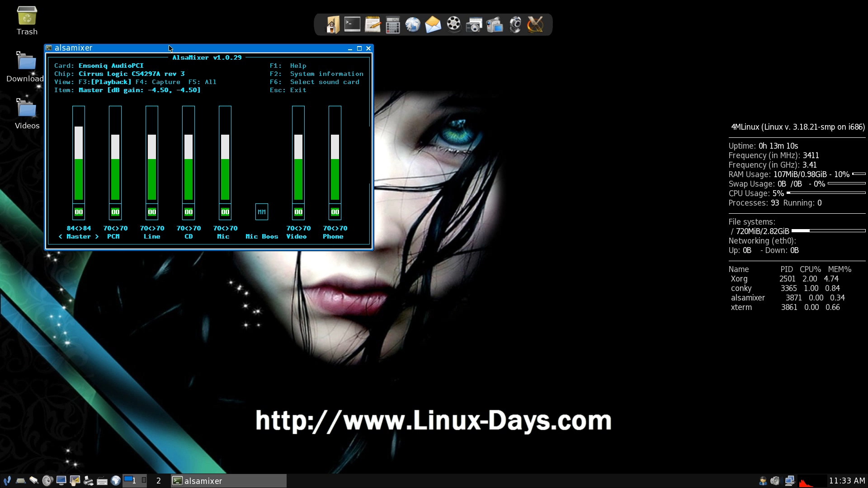This screenshot has height=488, width=868.
Task: Launch the web browser globe in the top dock
Action: 413,25
